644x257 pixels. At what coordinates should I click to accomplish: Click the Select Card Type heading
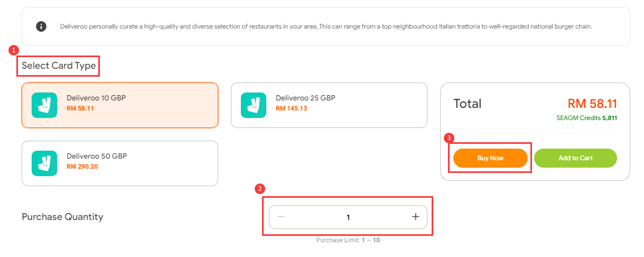tap(59, 66)
